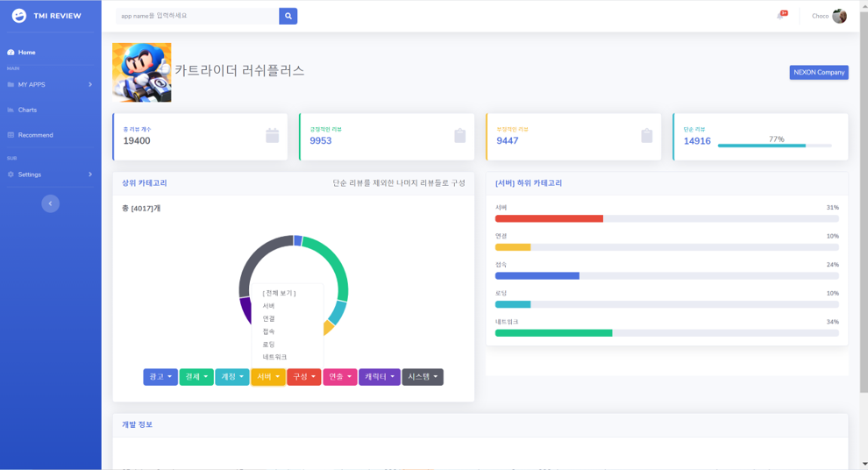Viewport: 868px width, 470px height.
Task: Click the NEXON Company button
Action: click(x=819, y=73)
